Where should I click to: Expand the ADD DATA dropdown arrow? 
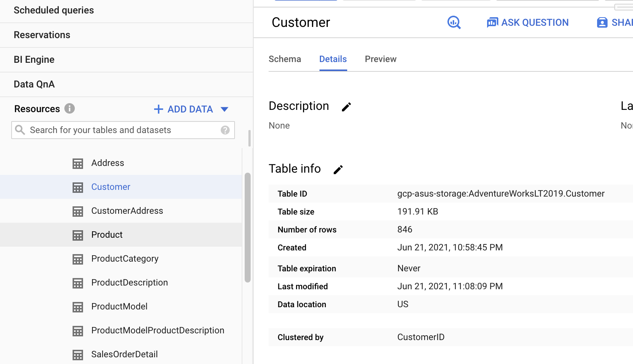coord(224,109)
